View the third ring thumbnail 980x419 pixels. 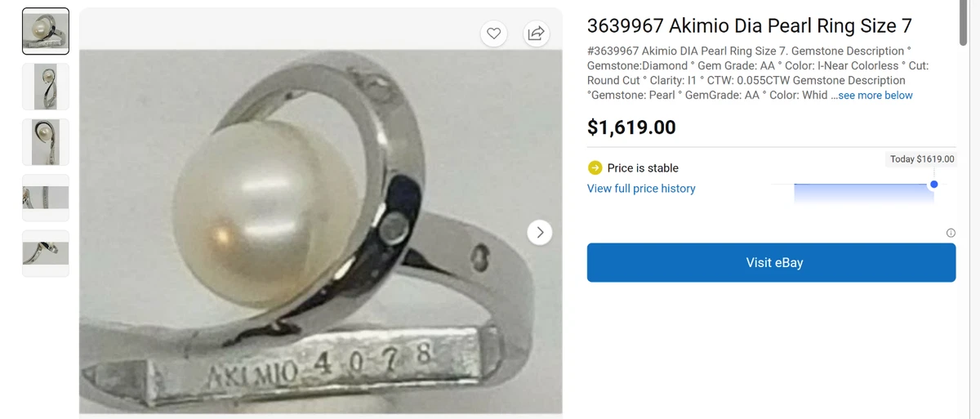(x=46, y=142)
